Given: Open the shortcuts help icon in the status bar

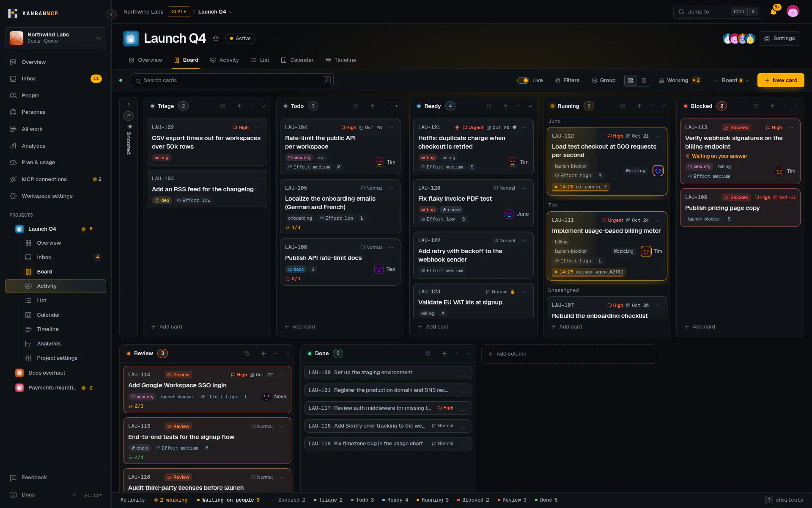Looking at the screenshot, I should point(769,500).
